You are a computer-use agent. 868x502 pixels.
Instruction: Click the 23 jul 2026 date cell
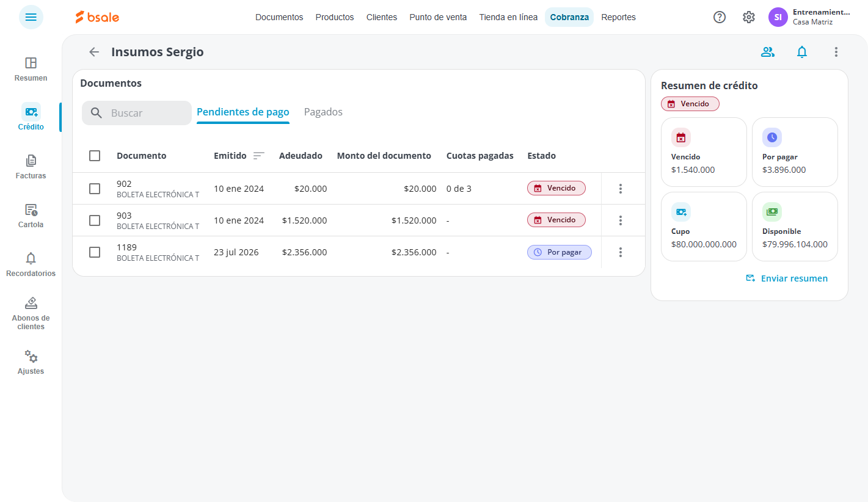click(236, 252)
